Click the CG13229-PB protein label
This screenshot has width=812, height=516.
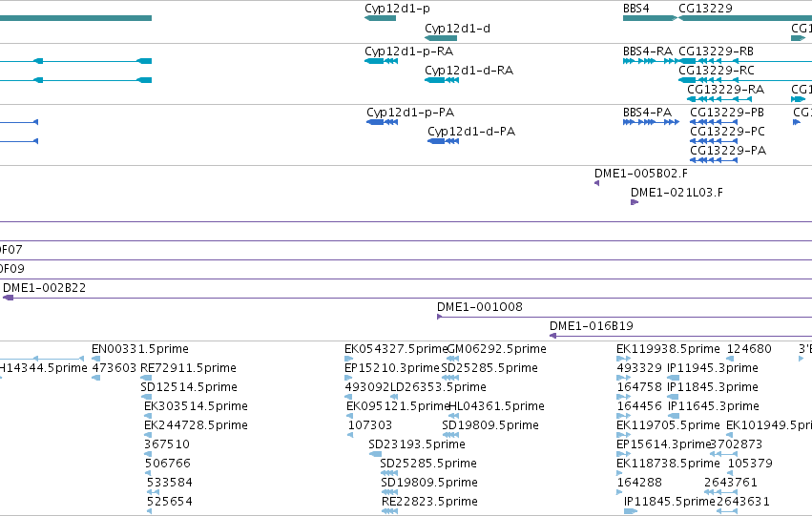(x=727, y=113)
